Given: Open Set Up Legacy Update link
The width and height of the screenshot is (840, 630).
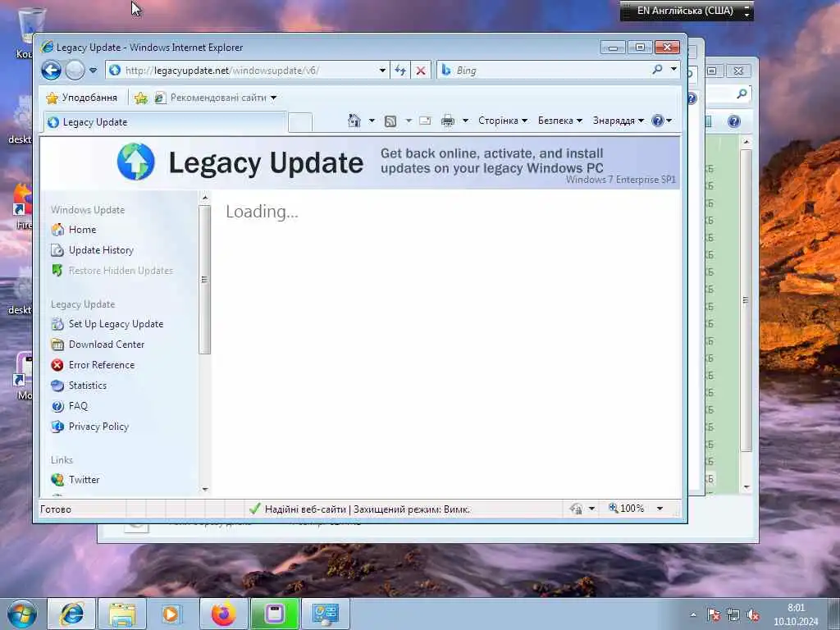Looking at the screenshot, I should pos(116,324).
